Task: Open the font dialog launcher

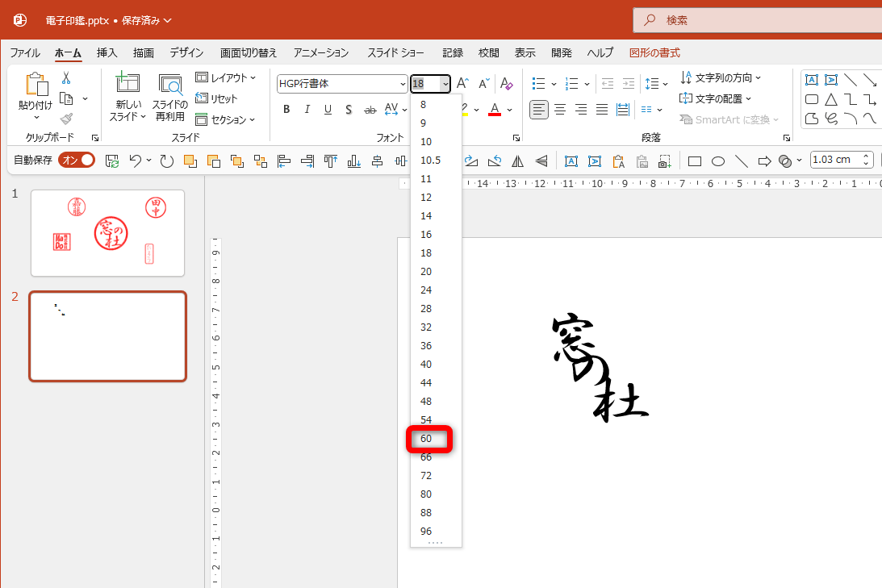Action: [x=516, y=138]
